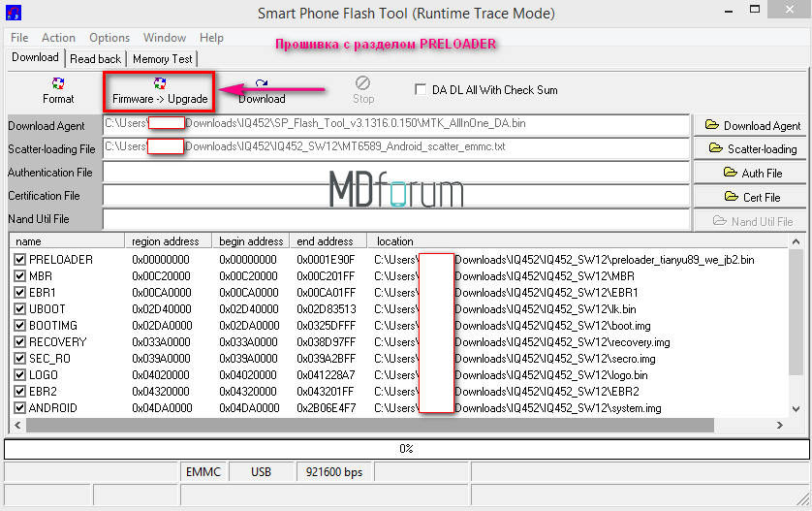Click the Certification File input field
The image size is (812, 511).
396,196
